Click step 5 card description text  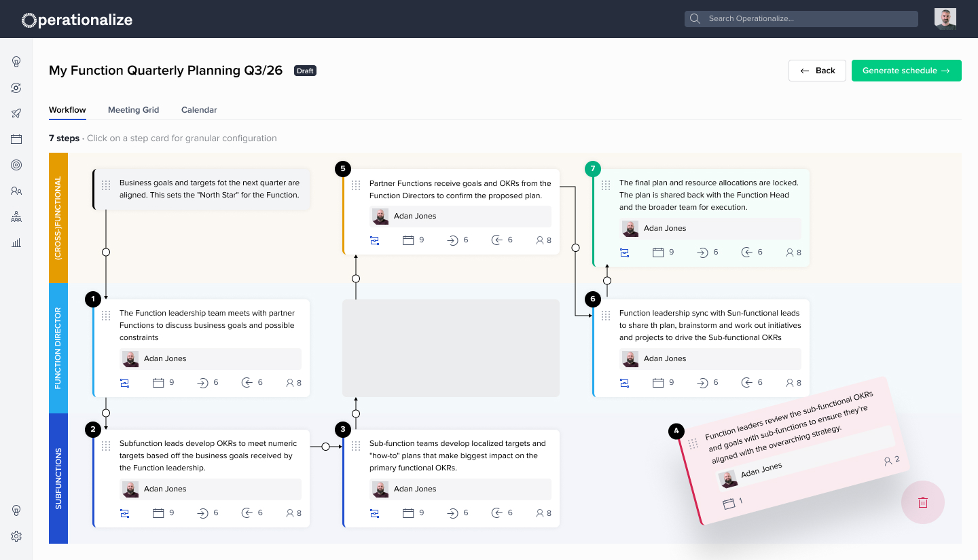460,189
